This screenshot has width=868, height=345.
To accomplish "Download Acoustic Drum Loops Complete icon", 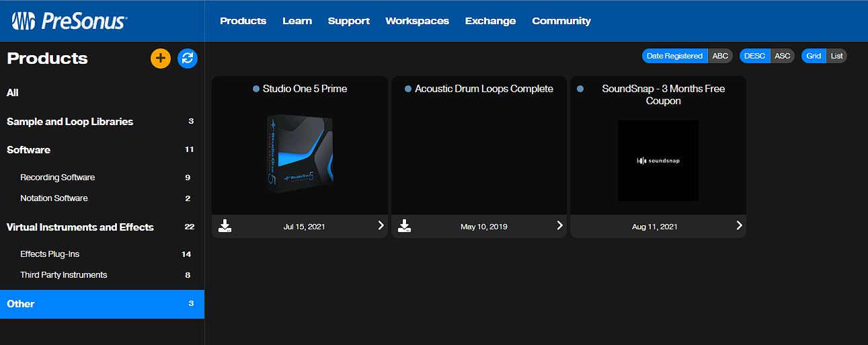I will coord(404,226).
